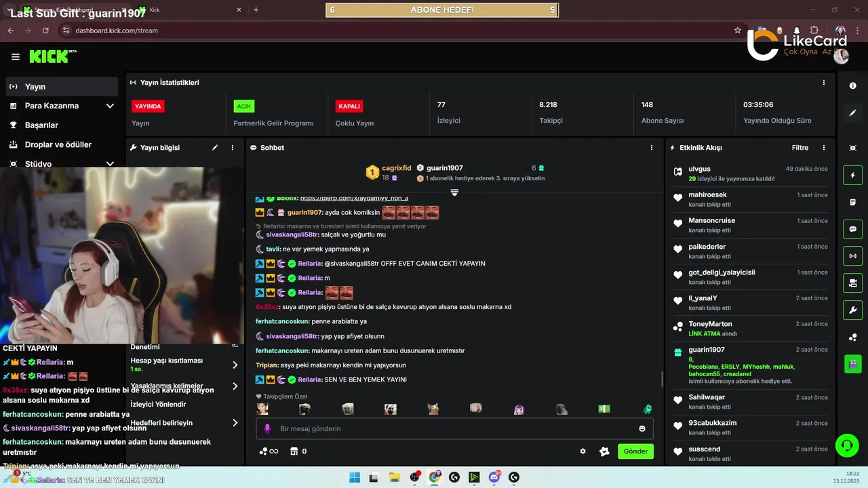Click the green clapperboard icon in the right sidebar

click(852, 364)
